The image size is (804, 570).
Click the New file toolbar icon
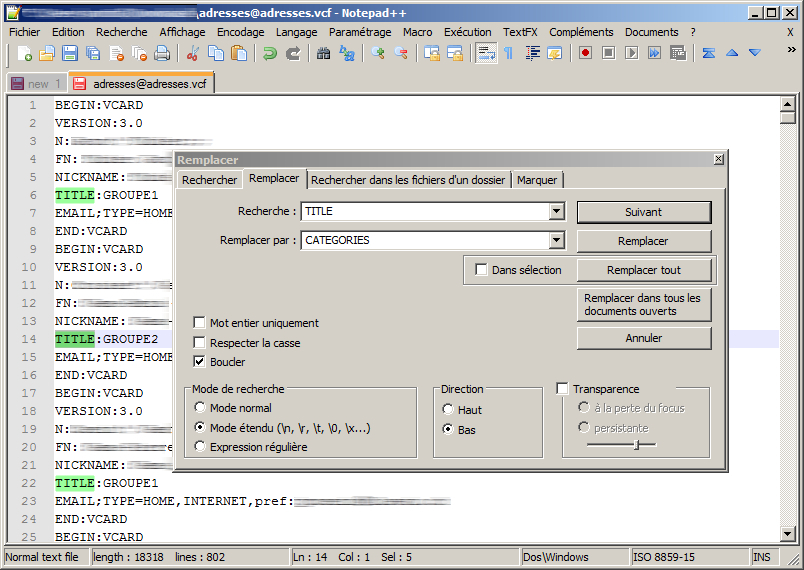click(25, 53)
